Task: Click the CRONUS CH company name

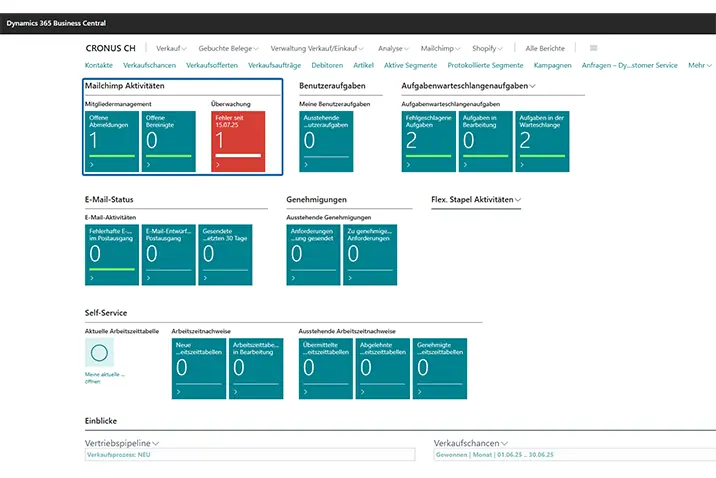Action: (111, 48)
